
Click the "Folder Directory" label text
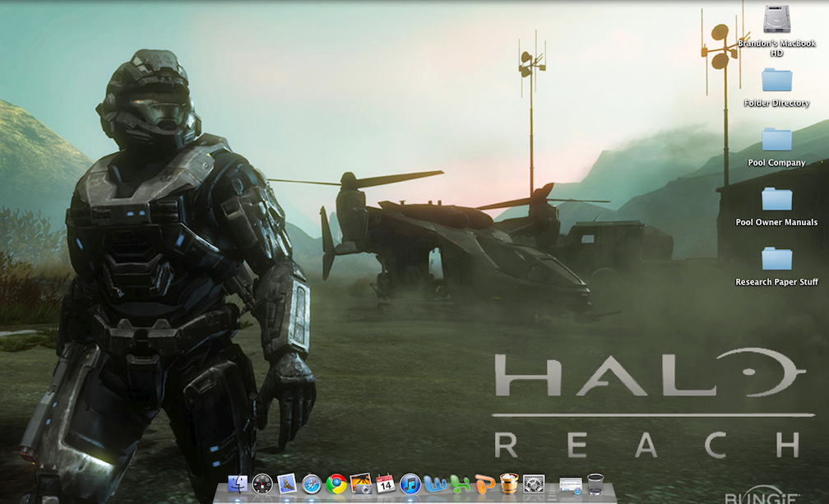click(x=776, y=103)
